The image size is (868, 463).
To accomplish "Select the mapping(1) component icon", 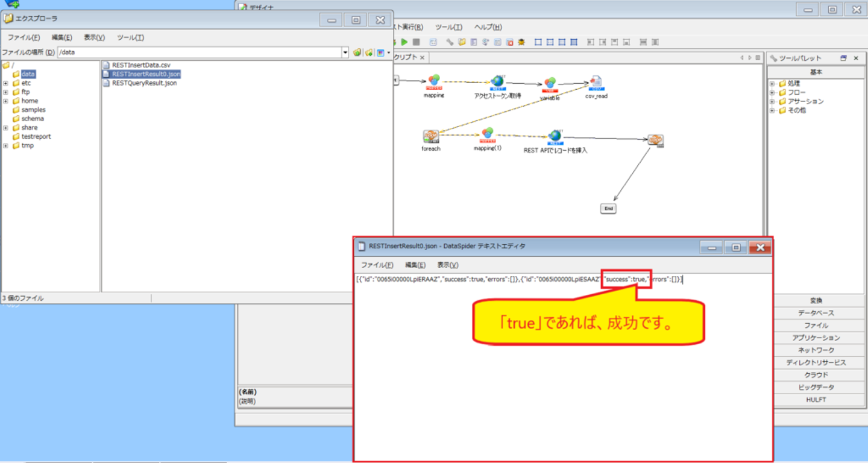I will [487, 135].
